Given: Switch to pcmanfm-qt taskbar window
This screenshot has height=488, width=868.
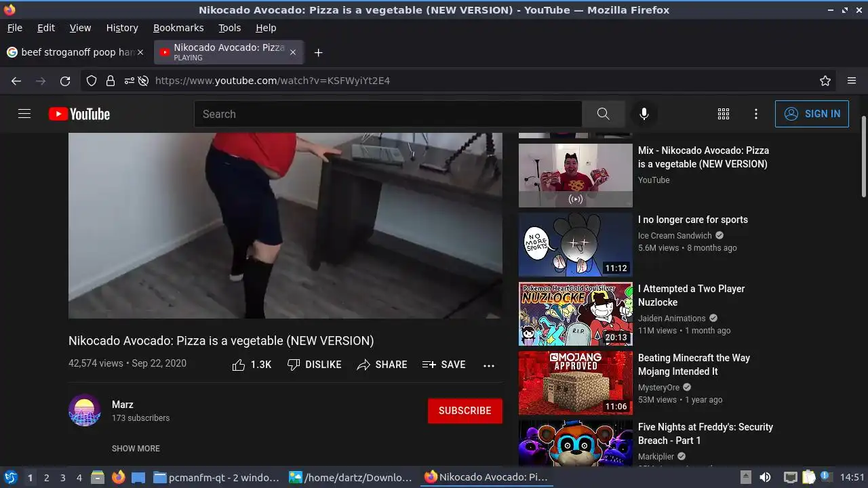Looking at the screenshot, I should [x=216, y=478].
